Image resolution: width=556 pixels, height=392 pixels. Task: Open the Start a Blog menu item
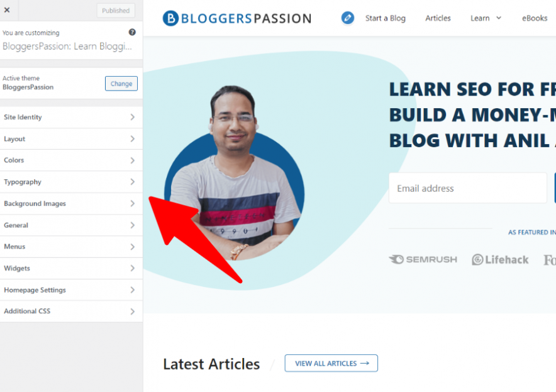tap(386, 18)
